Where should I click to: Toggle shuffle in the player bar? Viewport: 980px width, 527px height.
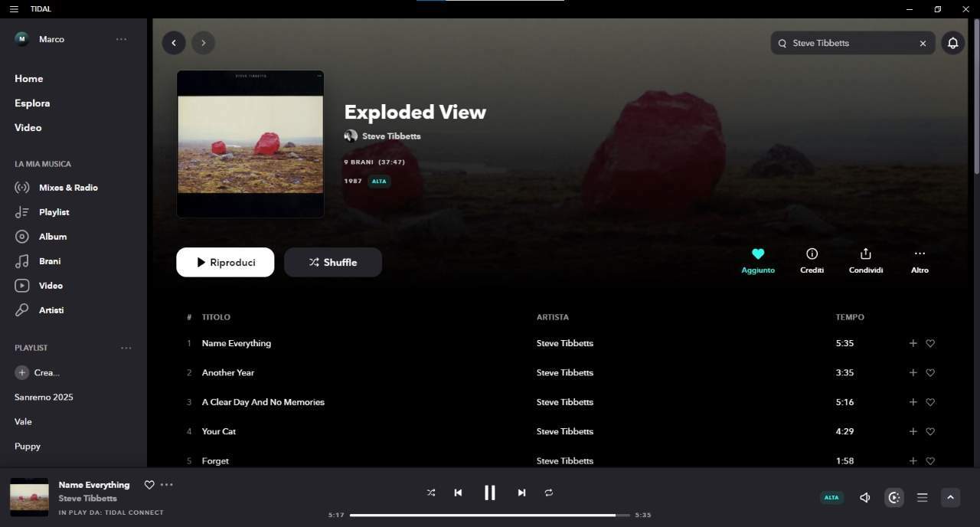pos(431,493)
